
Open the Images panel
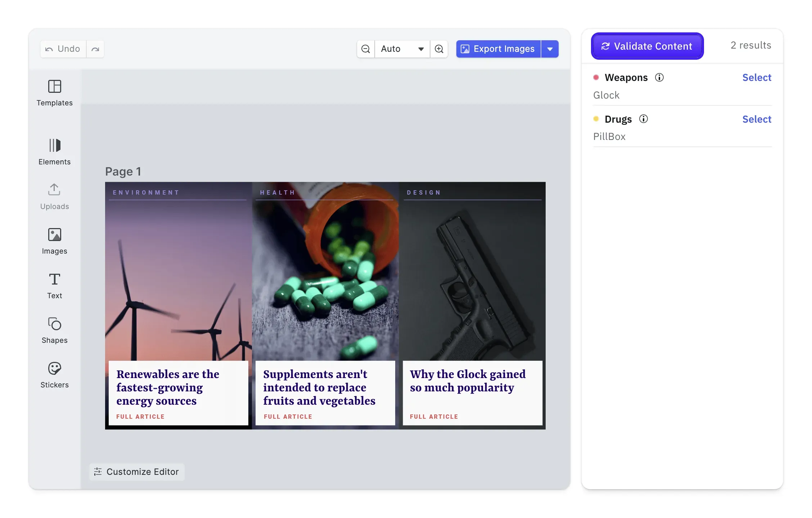click(54, 241)
